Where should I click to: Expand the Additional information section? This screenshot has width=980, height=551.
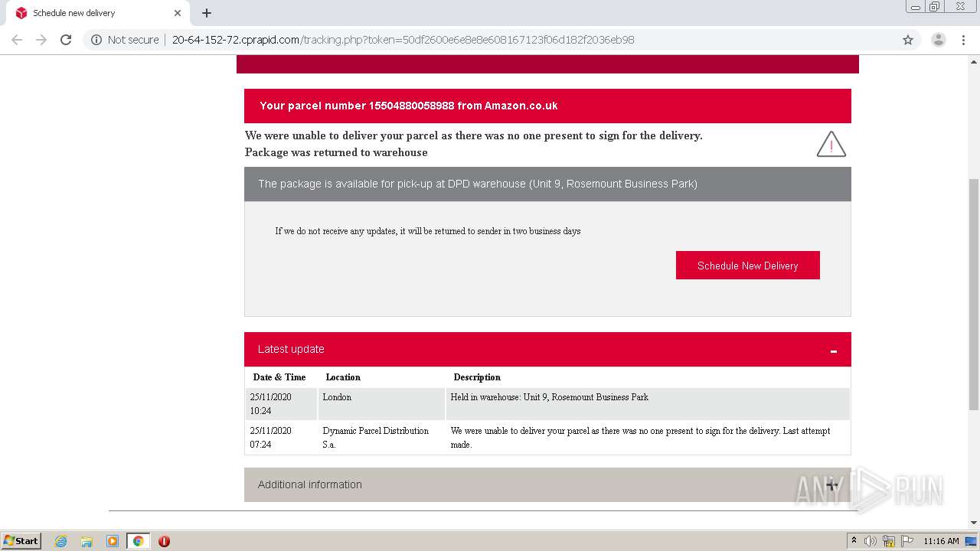tap(832, 485)
